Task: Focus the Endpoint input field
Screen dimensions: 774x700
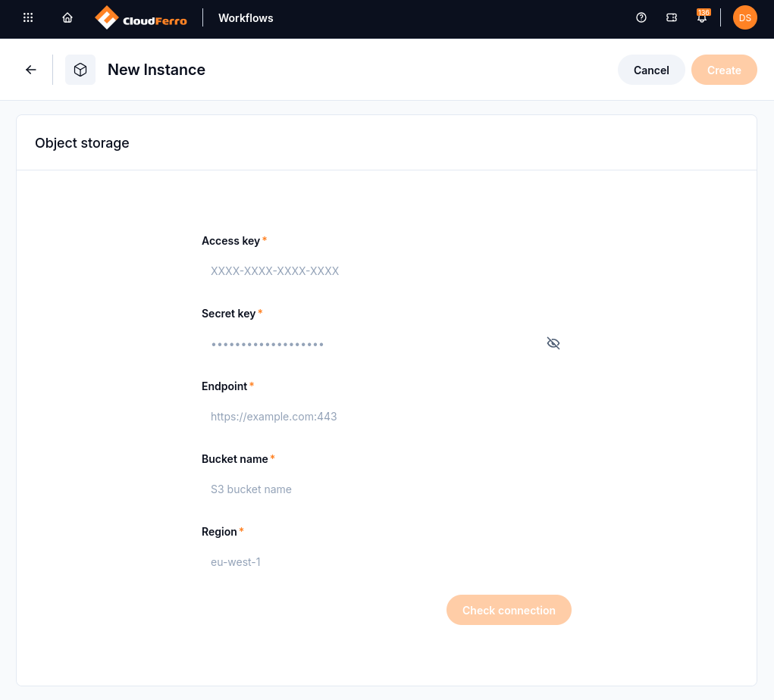Action: click(x=387, y=417)
